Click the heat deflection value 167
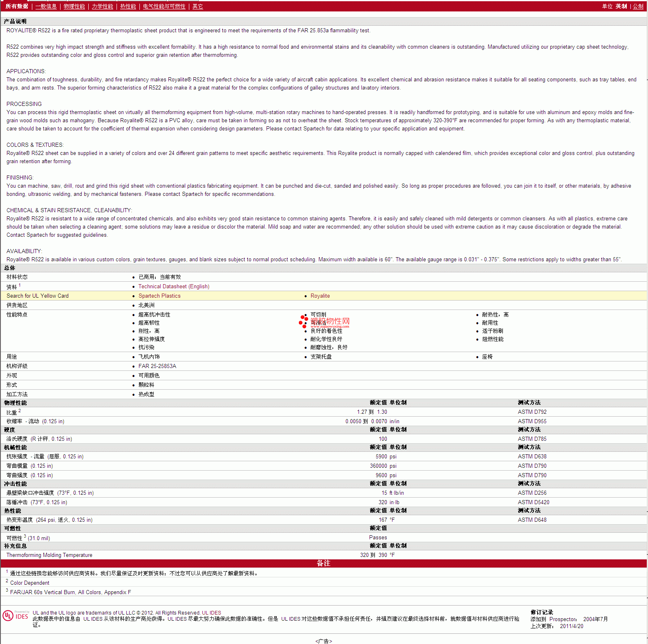Screen dimensions: 648x644 click(383, 520)
